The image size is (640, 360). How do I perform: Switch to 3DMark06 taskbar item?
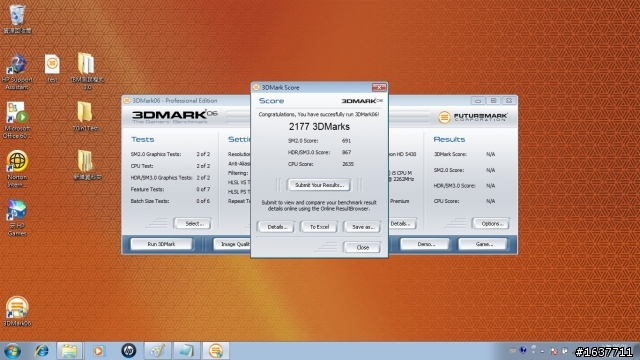216,351
